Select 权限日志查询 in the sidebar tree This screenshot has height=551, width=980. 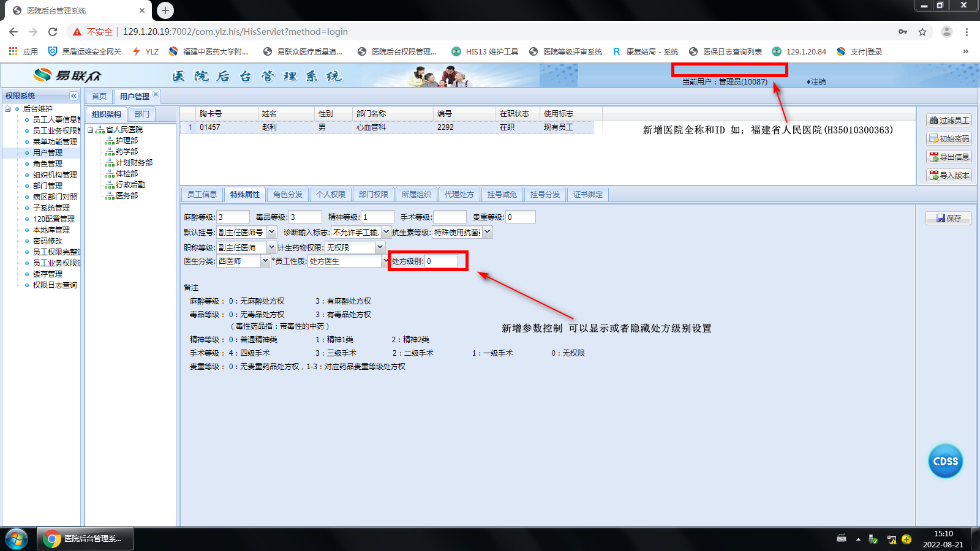point(55,285)
